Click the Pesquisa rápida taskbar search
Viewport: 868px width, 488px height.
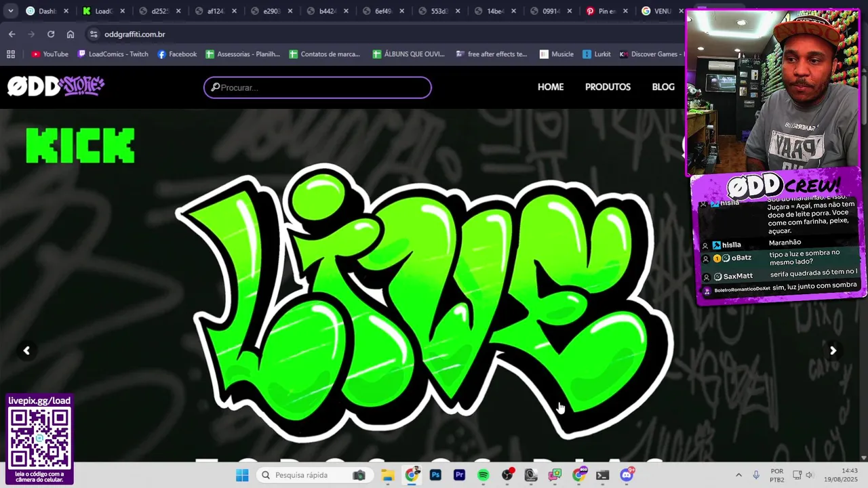coord(314,475)
